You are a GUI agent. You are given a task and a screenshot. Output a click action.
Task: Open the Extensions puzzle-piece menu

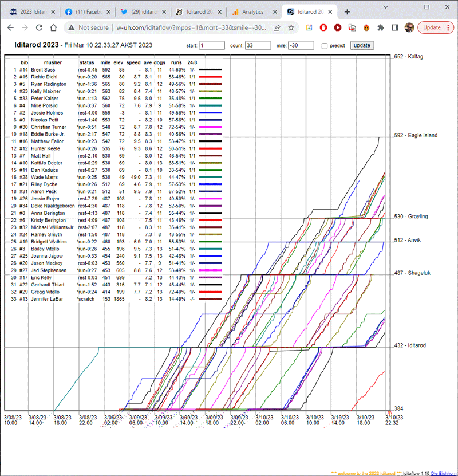pyautogui.click(x=381, y=27)
